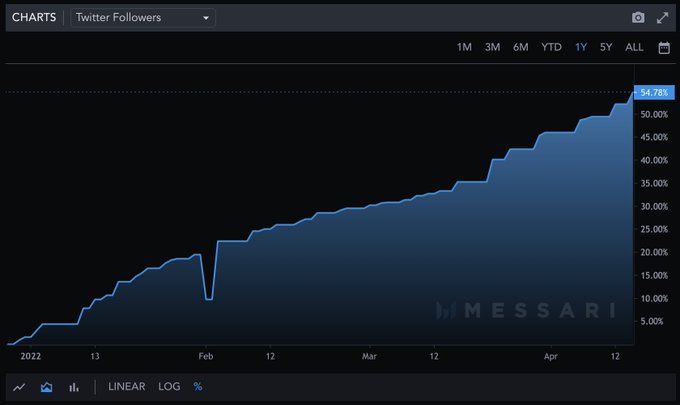Open the Twitter Followers metric dropdown
This screenshot has height=405, width=680.
click(x=143, y=18)
